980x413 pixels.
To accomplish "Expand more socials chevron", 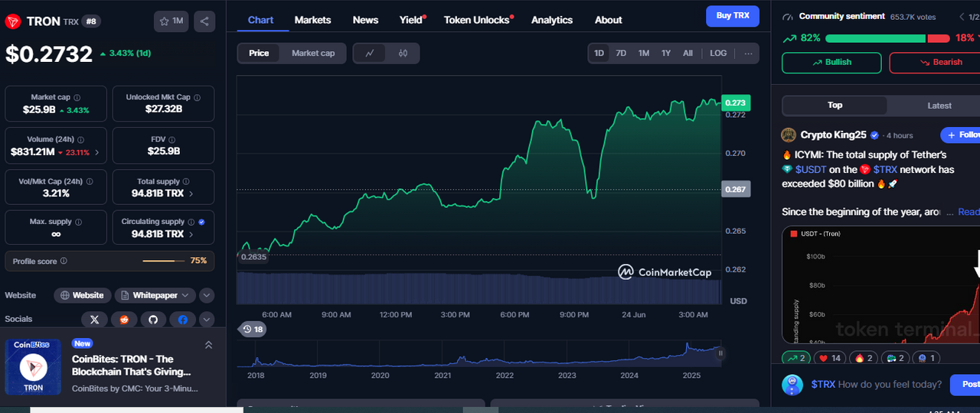I will (x=207, y=319).
